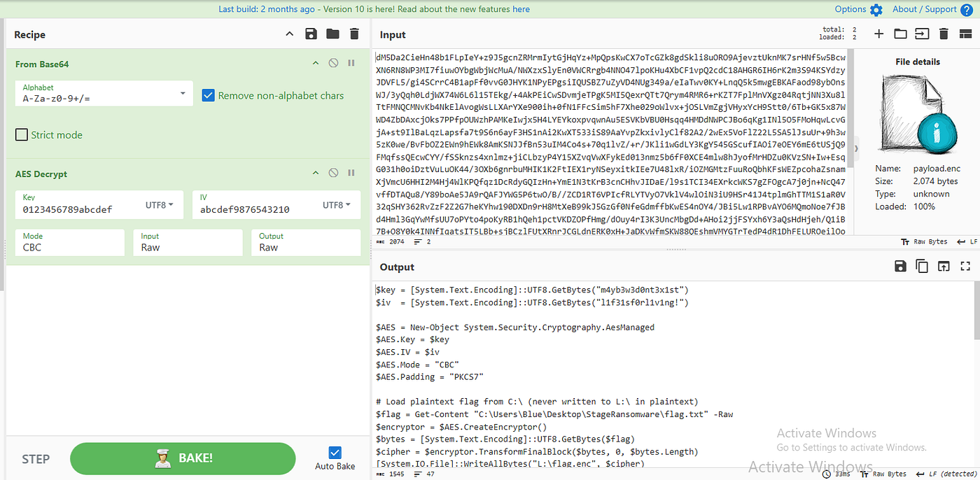Open the Output Raw format dropdown
Screen dimensions: 980x480
[x=305, y=242]
